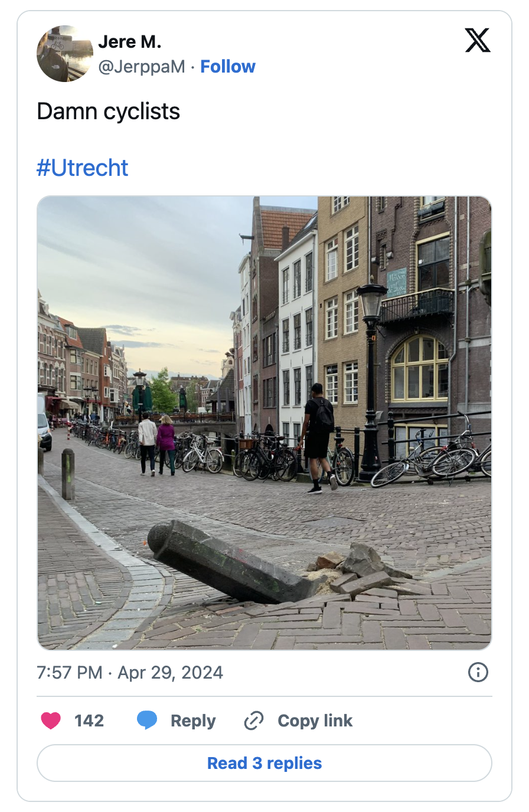Open the #Utrecht hashtag

pos(82,168)
